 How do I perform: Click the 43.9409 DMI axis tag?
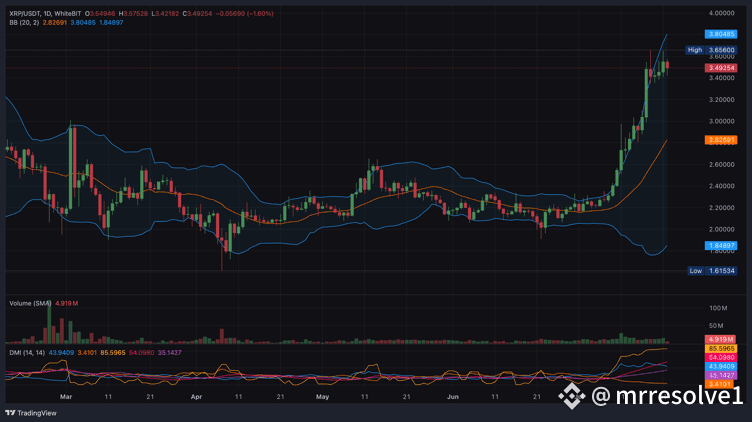coord(721,366)
